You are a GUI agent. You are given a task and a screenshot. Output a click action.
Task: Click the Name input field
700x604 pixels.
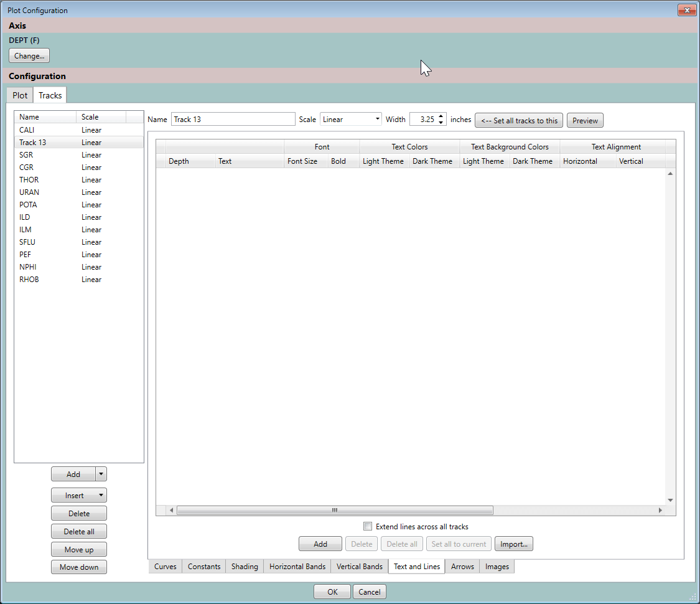click(233, 119)
